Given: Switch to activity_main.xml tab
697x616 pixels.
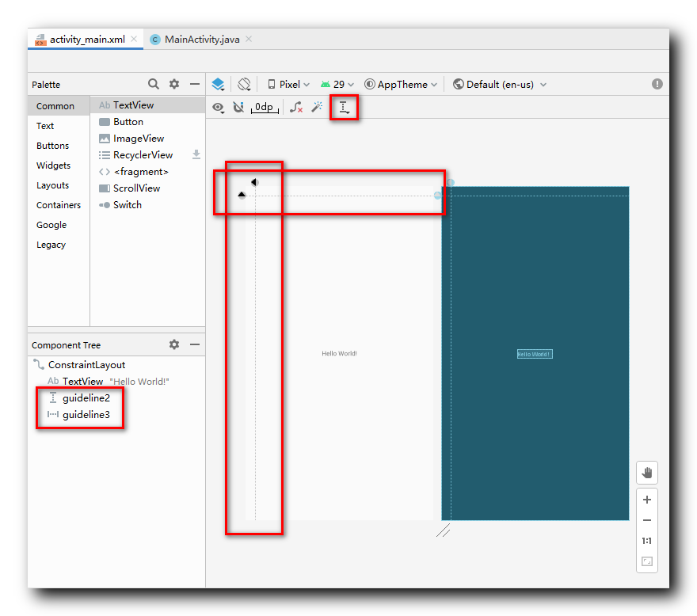Looking at the screenshot, I should (x=87, y=39).
